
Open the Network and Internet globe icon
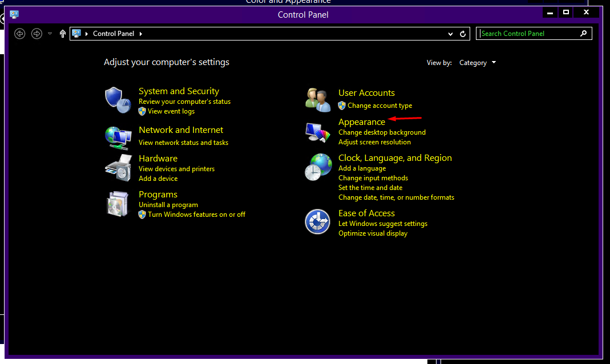(118, 137)
